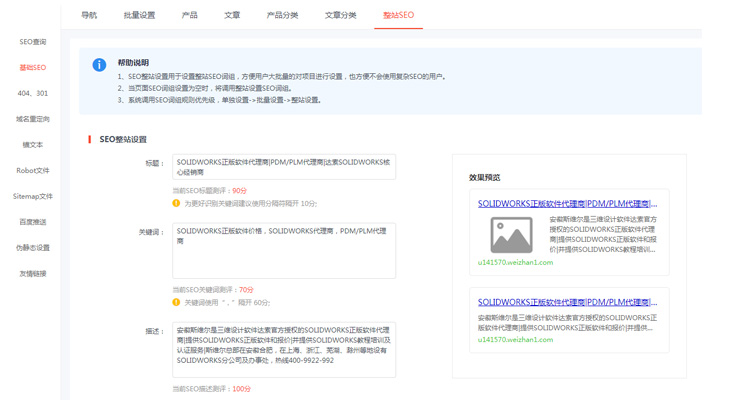The width and height of the screenshot is (750, 400).
Task: Switch to the 文章分类 tab
Action: (340, 15)
